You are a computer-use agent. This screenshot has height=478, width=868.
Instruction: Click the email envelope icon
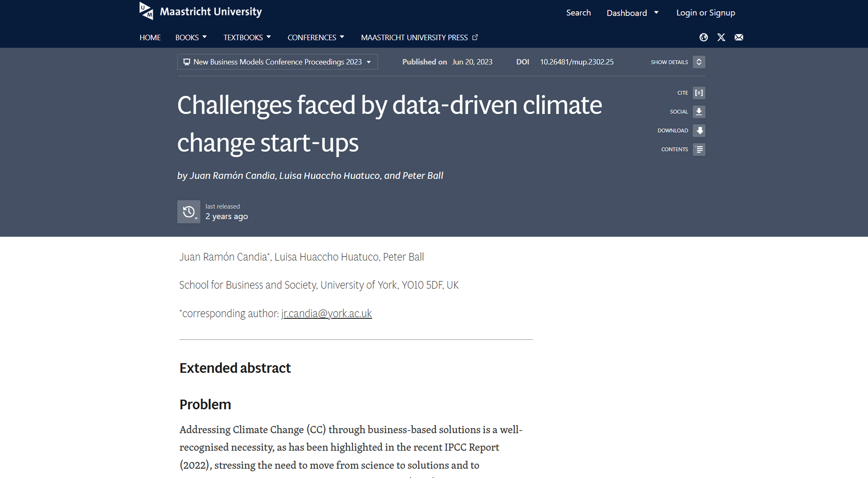[739, 37]
